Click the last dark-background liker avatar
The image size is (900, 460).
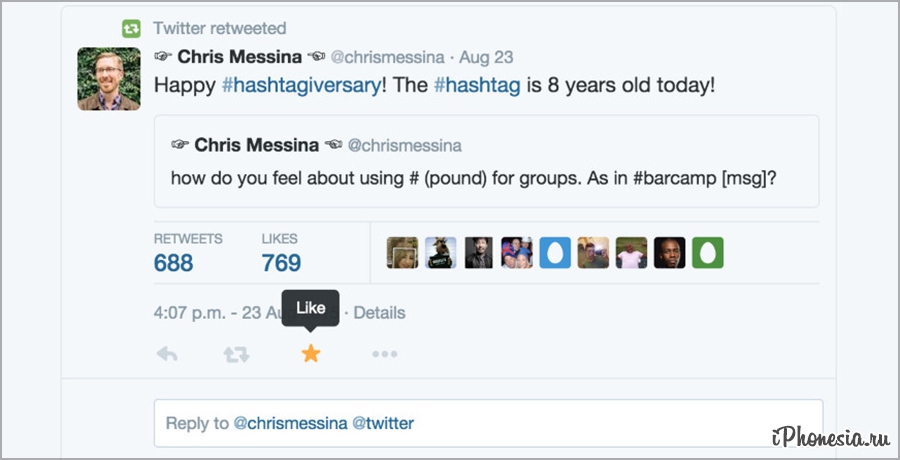pos(669,253)
